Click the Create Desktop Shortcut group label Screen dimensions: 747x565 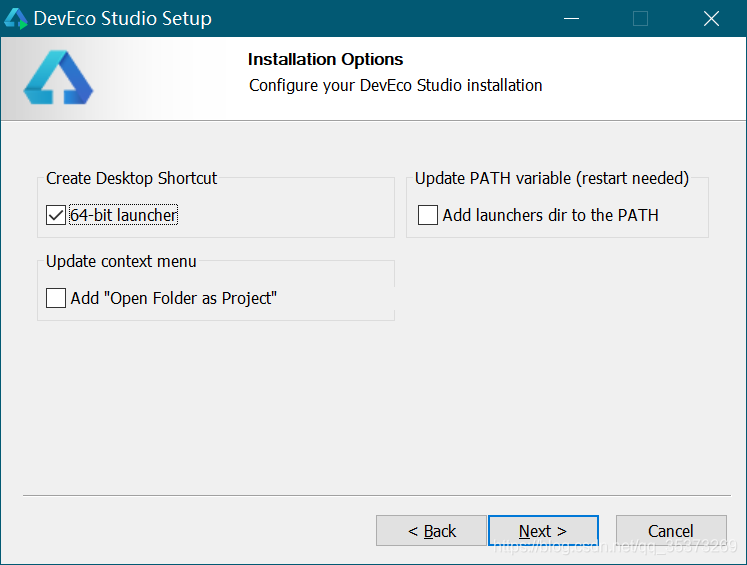[131, 178]
